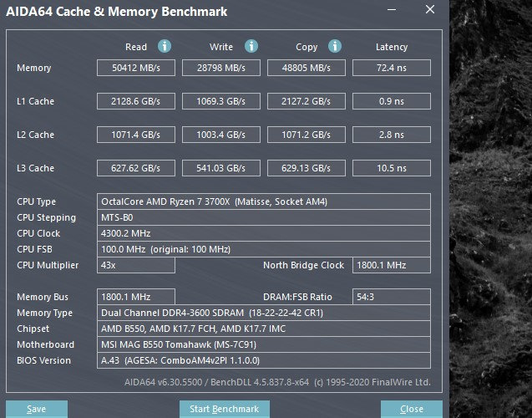
Task: Click the AIDA64 v6.30.5500 version footer text
Action: point(277,382)
